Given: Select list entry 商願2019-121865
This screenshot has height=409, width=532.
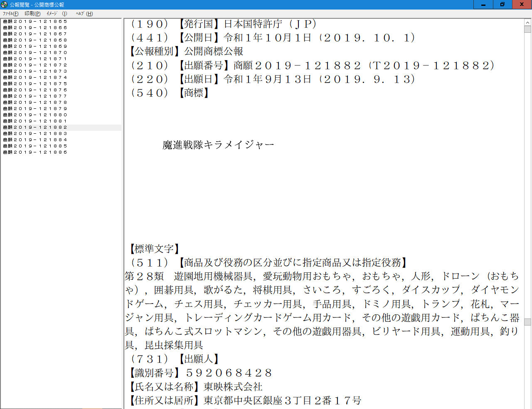Looking at the screenshot, I should [35, 21].
